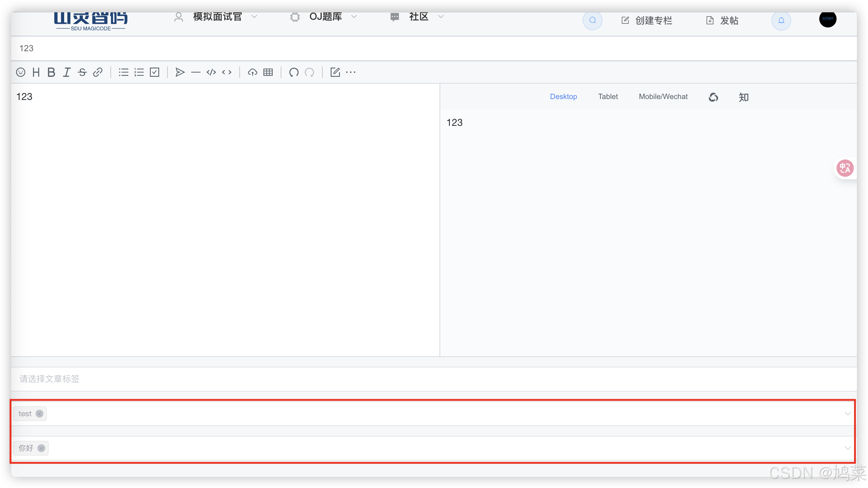The width and height of the screenshot is (868, 488).
Task: Undo the last edit
Action: 293,72
